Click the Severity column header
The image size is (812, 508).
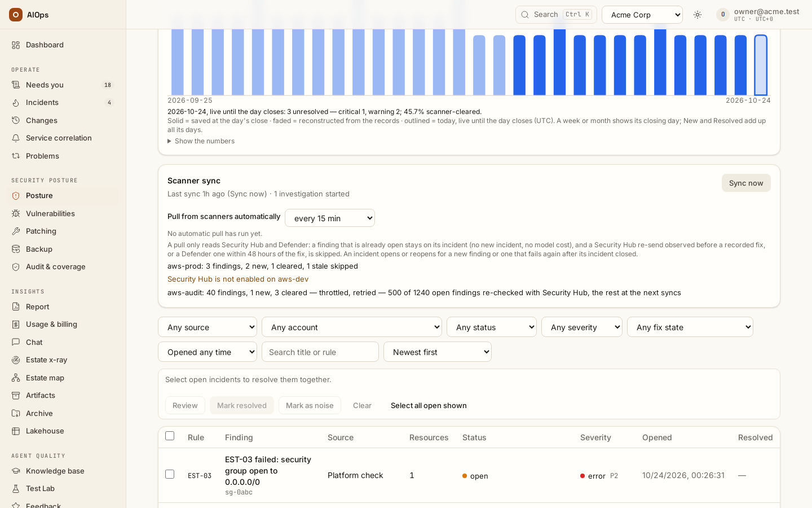pyautogui.click(x=595, y=437)
